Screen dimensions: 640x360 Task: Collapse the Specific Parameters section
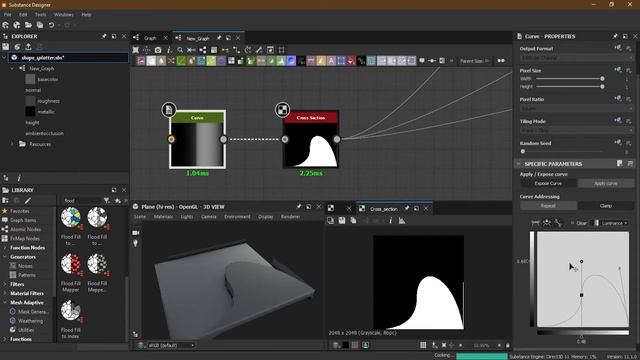pos(518,164)
